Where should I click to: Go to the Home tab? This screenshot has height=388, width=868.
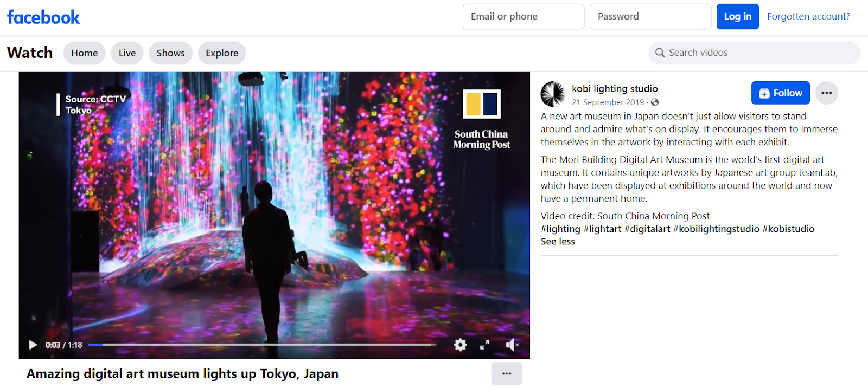click(85, 53)
